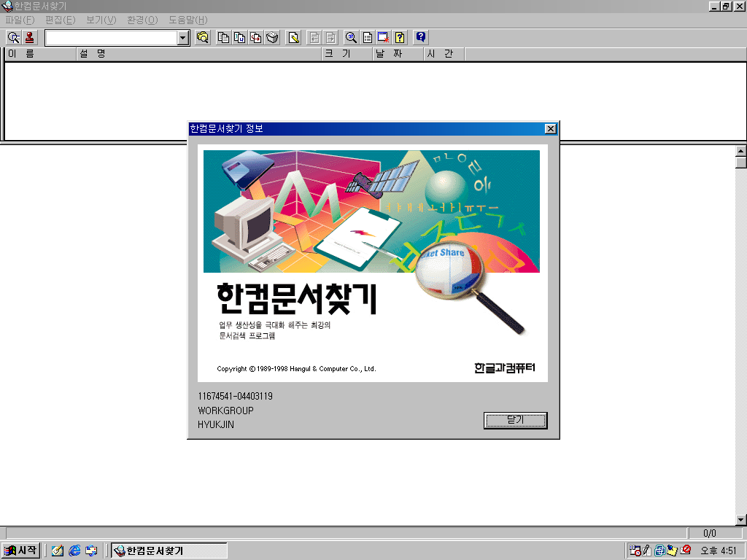Click the 오후 4:51 clock

tap(719, 551)
